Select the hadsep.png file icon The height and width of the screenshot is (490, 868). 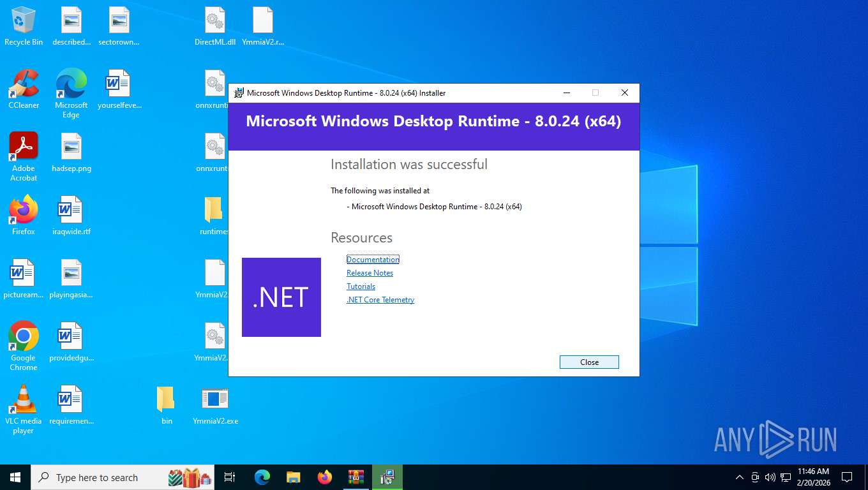coord(71,152)
